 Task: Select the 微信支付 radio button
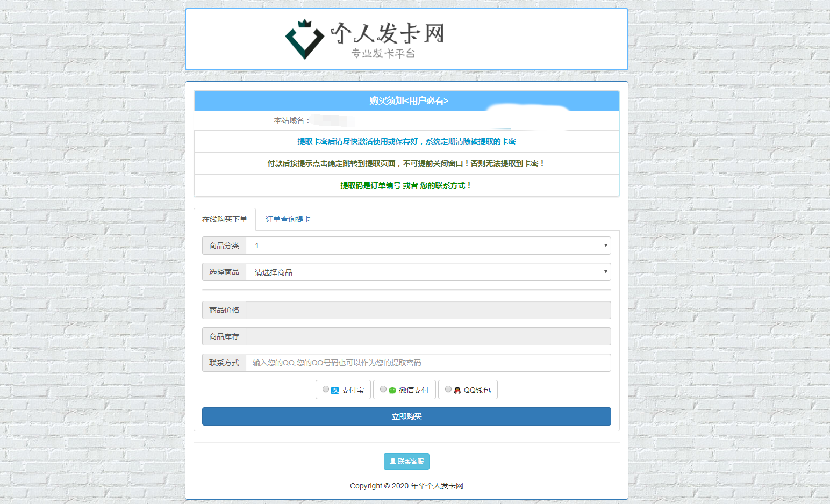pos(383,390)
